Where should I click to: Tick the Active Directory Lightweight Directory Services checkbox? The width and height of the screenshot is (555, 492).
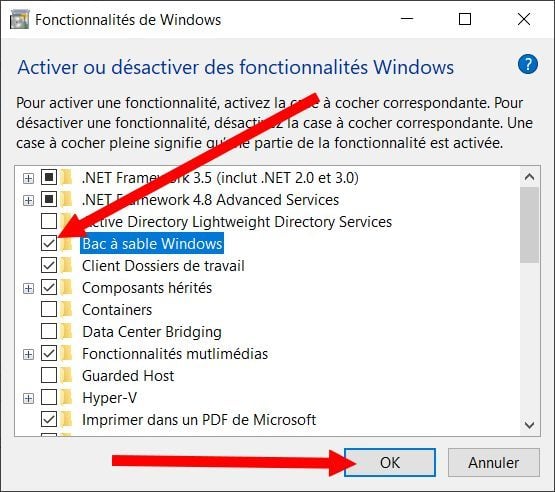49,222
